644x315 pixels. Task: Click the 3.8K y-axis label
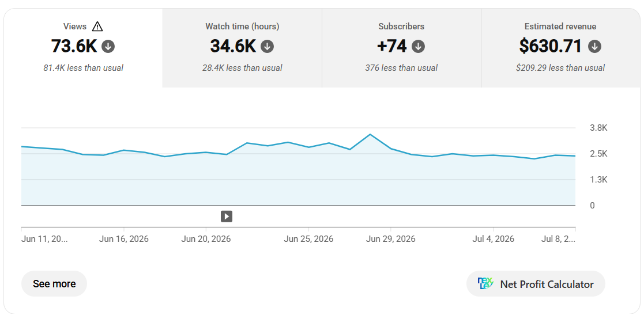[598, 128]
